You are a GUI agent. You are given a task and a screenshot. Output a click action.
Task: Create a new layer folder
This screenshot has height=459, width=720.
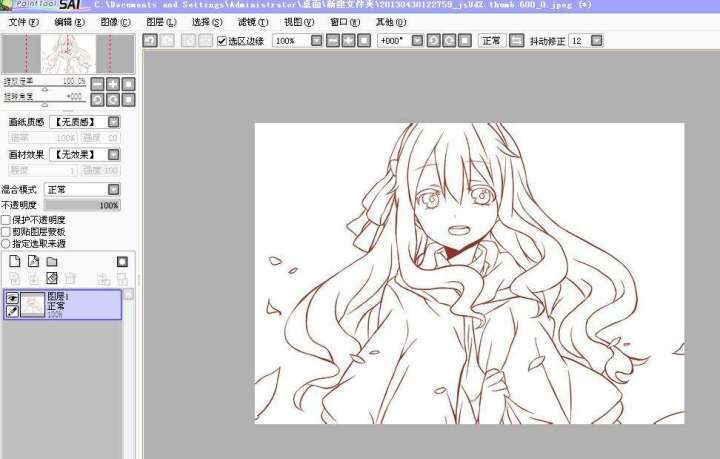point(52,261)
